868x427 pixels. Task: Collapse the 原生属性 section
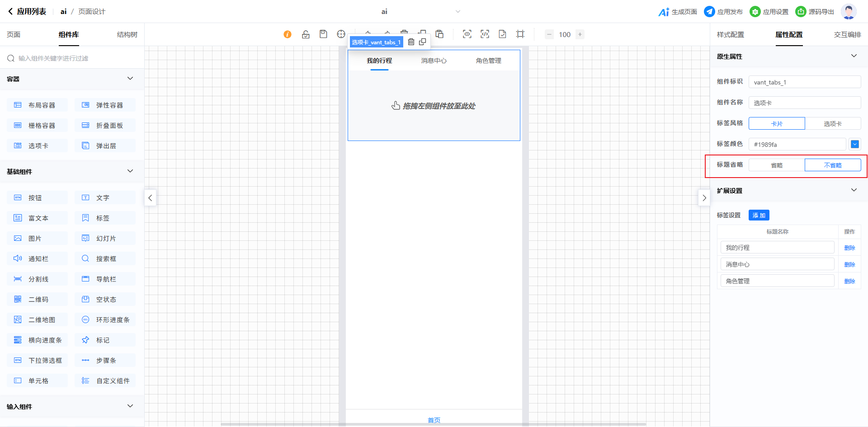854,56
